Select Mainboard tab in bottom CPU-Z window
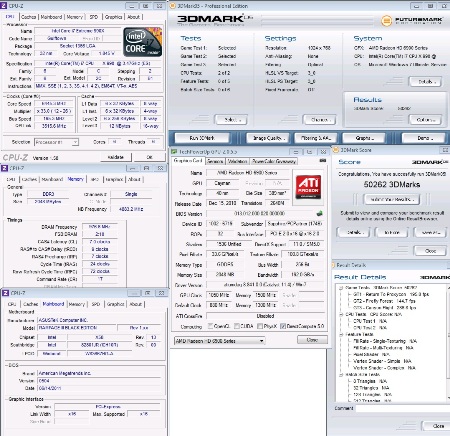 coord(53,304)
